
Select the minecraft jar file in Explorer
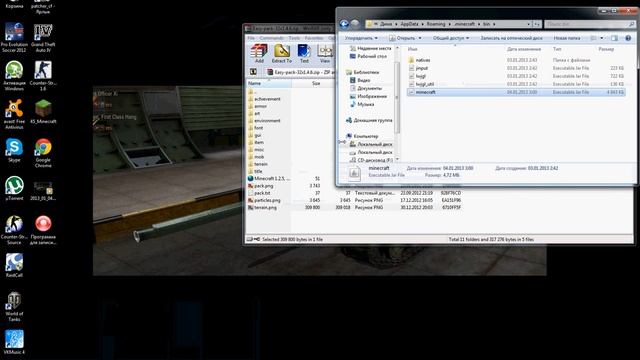pos(516,92)
